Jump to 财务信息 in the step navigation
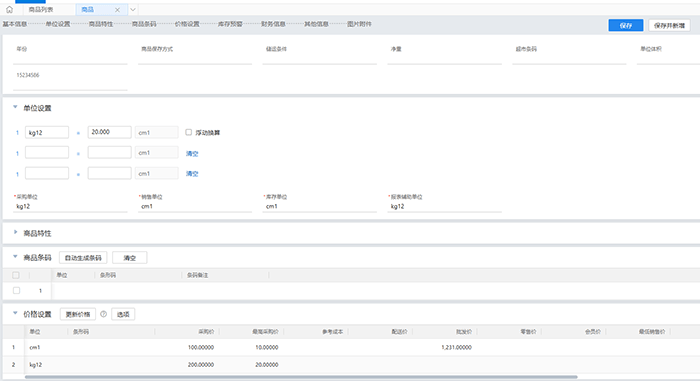Screen dimensions: 700x381 (x=273, y=24)
